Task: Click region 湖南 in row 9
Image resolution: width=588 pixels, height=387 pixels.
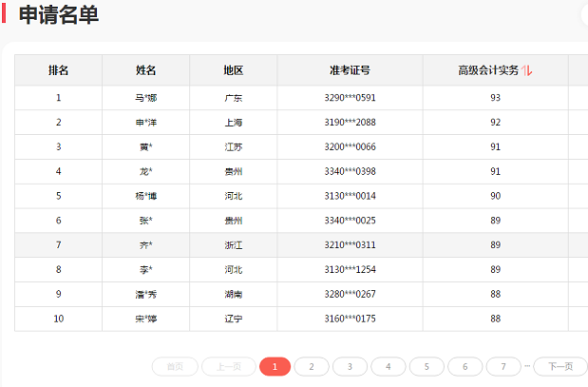Action: pyautogui.click(x=234, y=294)
